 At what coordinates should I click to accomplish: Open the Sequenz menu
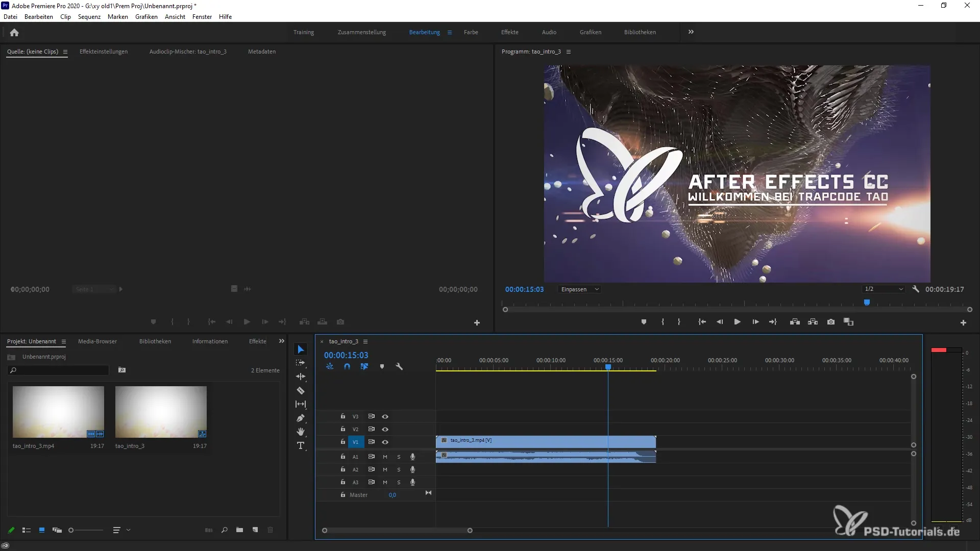tap(89, 17)
